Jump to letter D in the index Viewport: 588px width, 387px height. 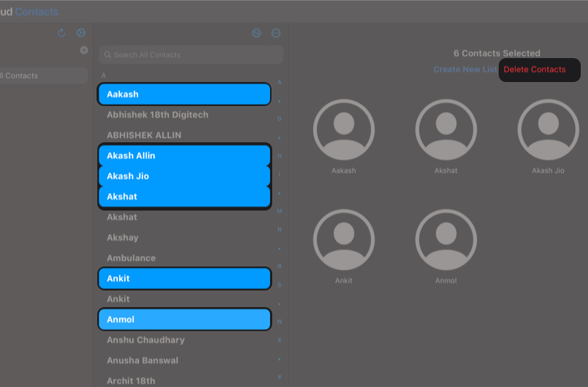pyautogui.click(x=279, y=119)
